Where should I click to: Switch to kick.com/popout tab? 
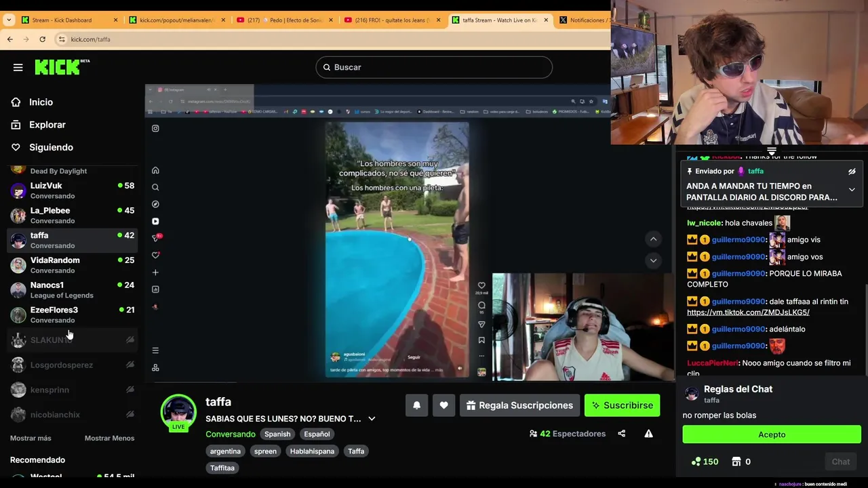[x=176, y=20]
